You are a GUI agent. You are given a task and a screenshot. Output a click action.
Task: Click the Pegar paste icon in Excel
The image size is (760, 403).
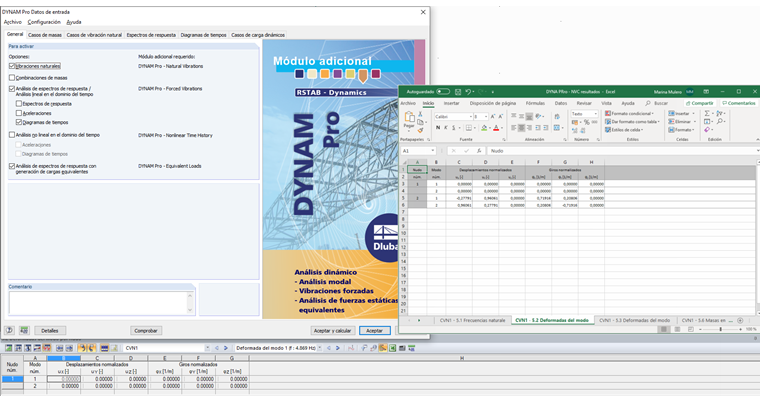coord(409,118)
